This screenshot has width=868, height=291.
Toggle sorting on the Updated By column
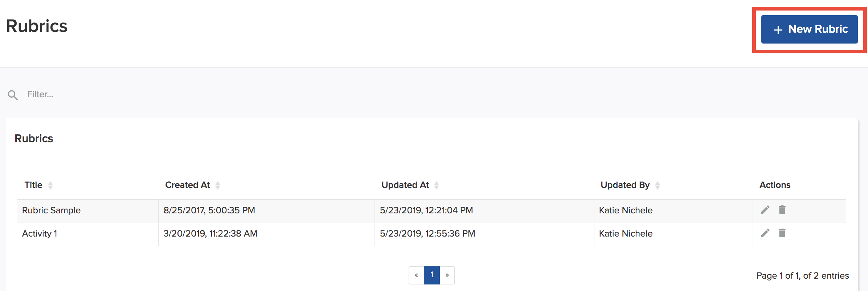(657, 185)
